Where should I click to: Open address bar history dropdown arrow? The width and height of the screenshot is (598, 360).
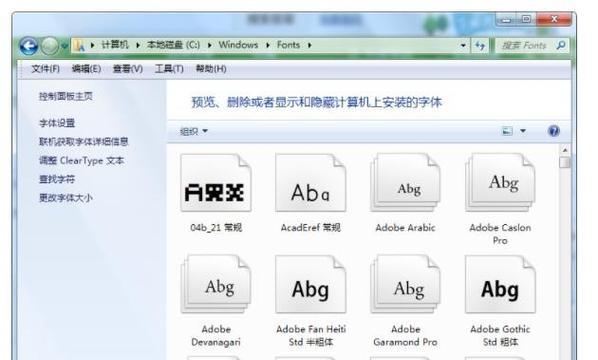tap(463, 45)
